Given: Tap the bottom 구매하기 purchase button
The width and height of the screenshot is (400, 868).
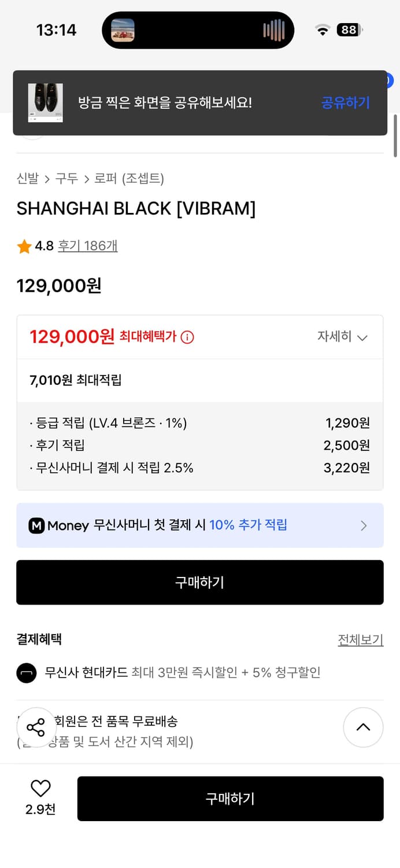Looking at the screenshot, I should pyautogui.click(x=230, y=799).
